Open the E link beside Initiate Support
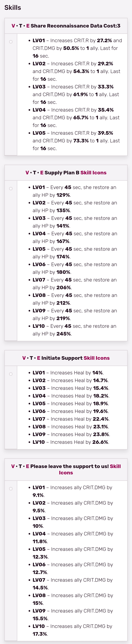The height and width of the screenshot is (644, 132). click(39, 358)
